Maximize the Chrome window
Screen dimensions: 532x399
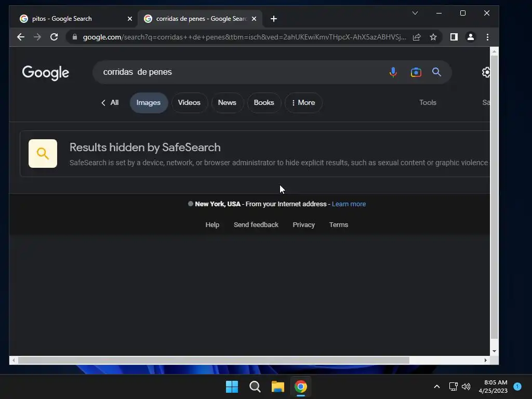pyautogui.click(x=463, y=13)
